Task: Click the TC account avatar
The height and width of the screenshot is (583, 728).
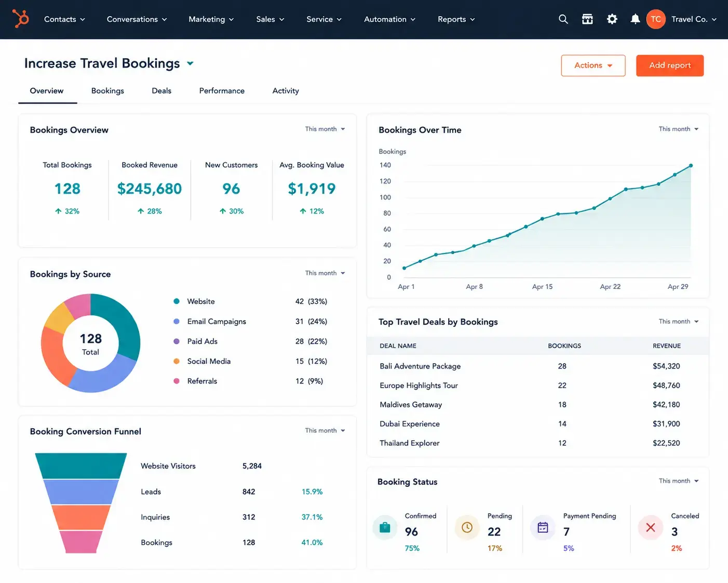Action: click(x=656, y=19)
